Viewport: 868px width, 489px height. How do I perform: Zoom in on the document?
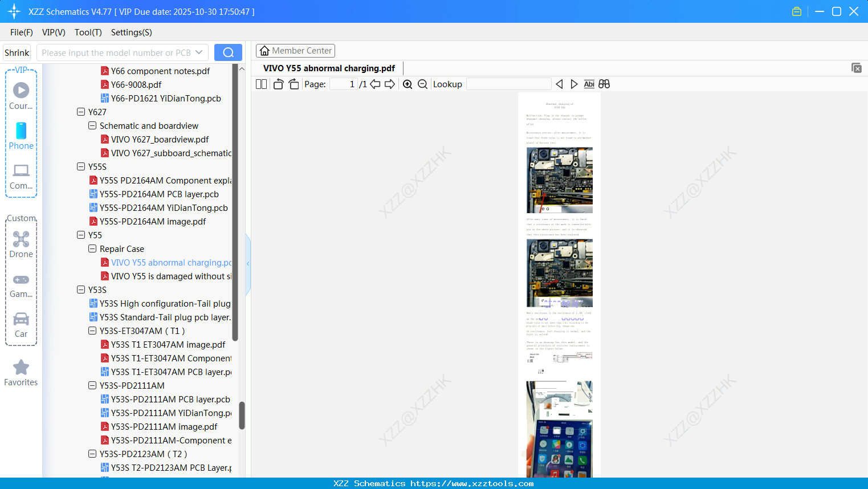coord(407,84)
